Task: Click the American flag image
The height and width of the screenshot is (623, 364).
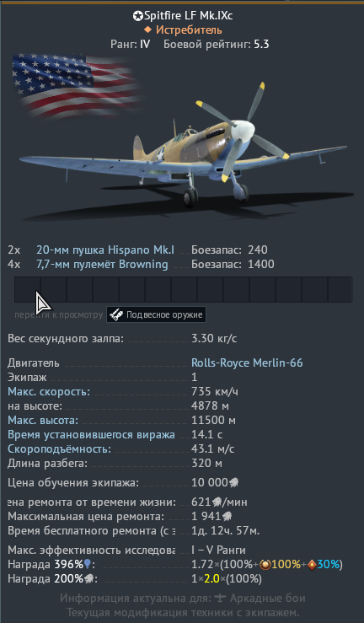Action: pyautogui.click(x=76, y=84)
